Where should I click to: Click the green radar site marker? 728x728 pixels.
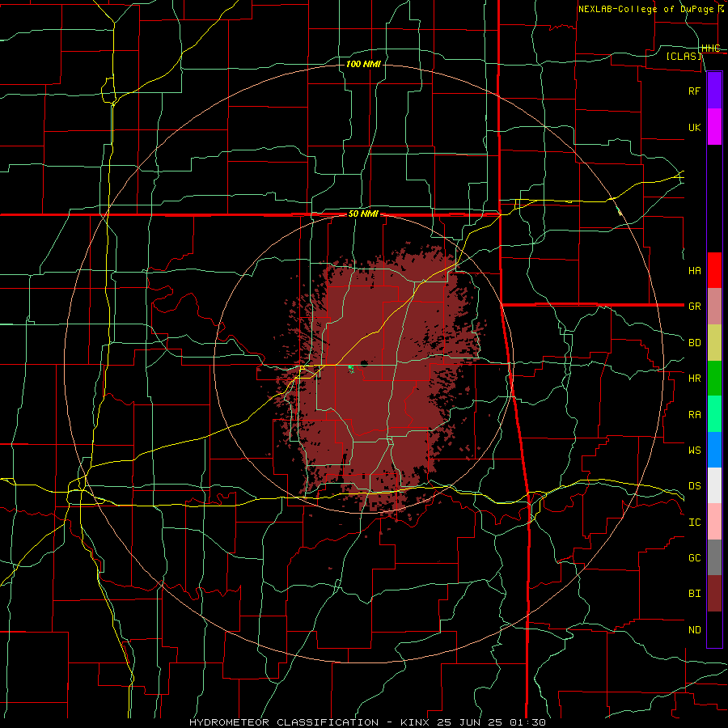(351, 369)
